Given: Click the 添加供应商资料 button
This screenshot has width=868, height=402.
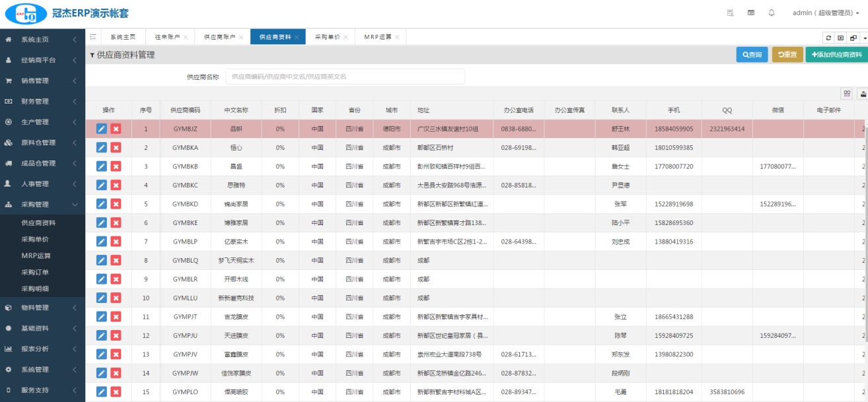Looking at the screenshot, I should pos(836,55).
